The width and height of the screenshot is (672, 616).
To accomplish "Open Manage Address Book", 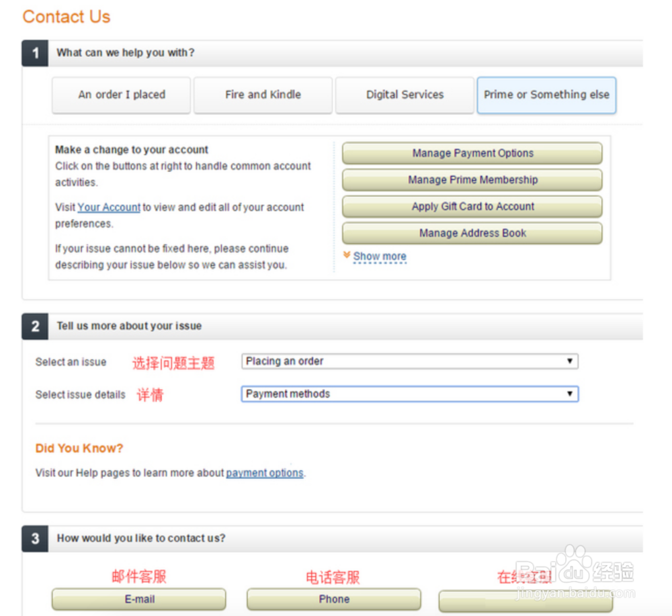I will (472, 233).
